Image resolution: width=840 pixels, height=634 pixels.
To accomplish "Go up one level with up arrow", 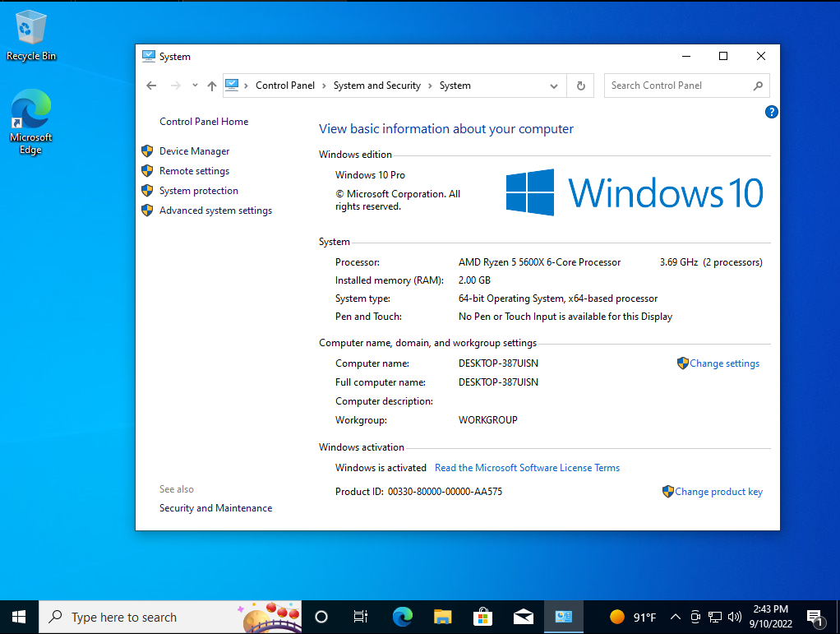I will coord(212,86).
